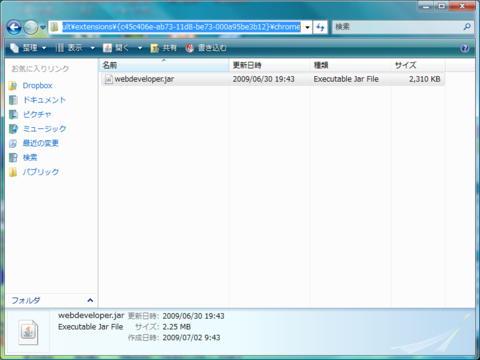This screenshot has height=360, width=480.
Task: Open the パブリック favorite link
Action: point(41,172)
